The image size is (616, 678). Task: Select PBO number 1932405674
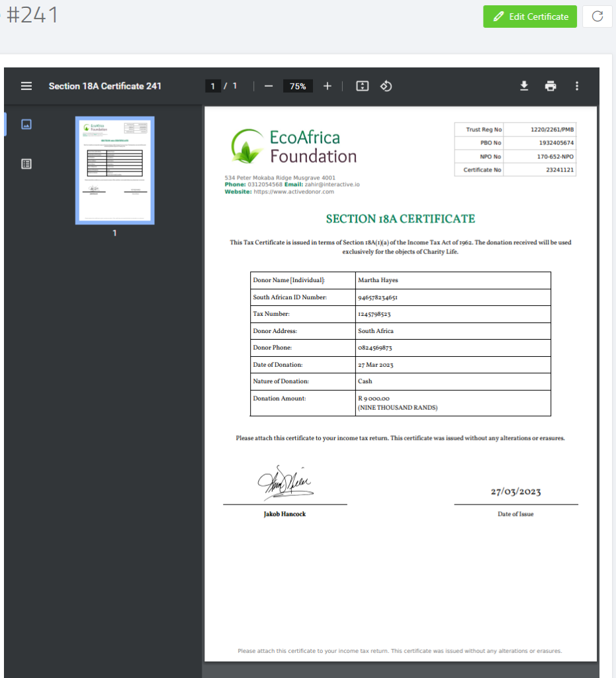pos(556,143)
